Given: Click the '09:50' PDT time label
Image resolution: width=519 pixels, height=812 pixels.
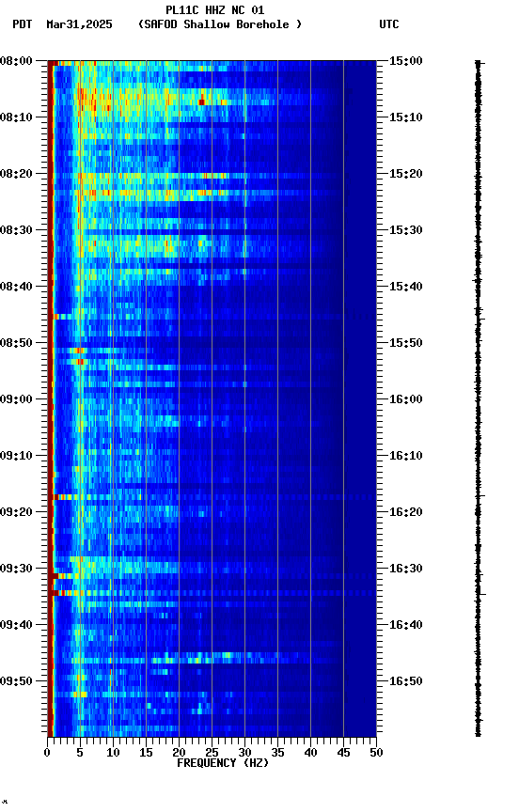Looking at the screenshot, I should point(16,681).
